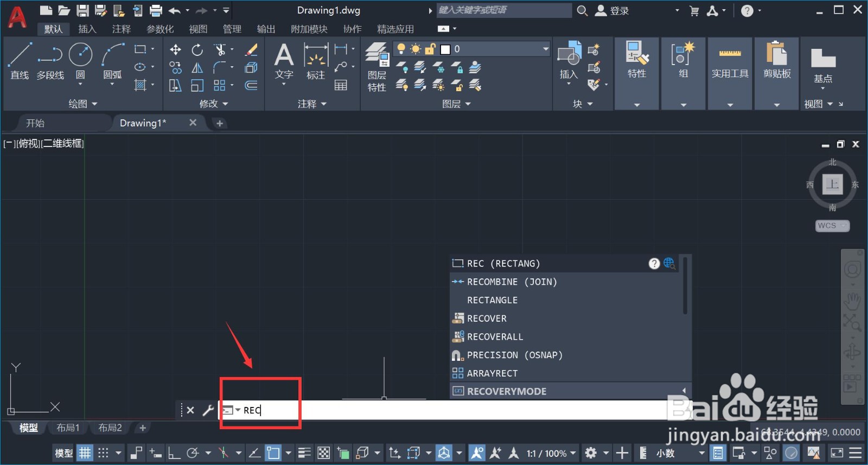Open Layer Properties (图层特性)
868x465 pixels.
tap(376, 67)
